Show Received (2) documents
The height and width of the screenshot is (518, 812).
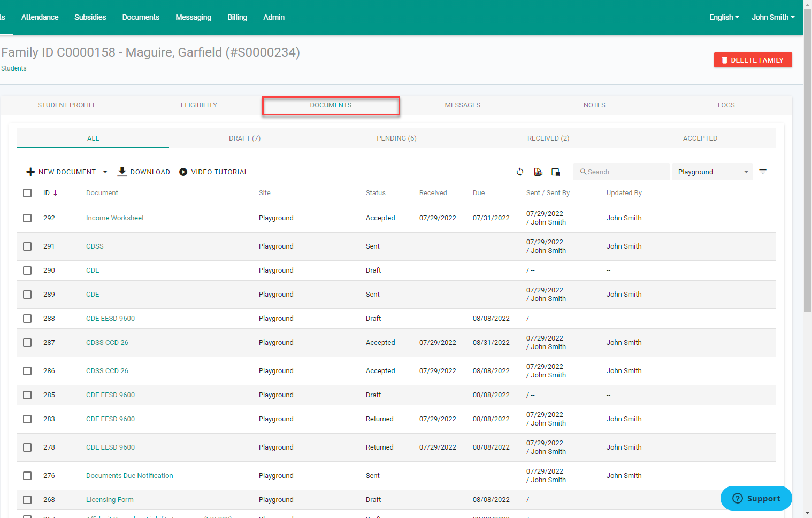click(548, 138)
